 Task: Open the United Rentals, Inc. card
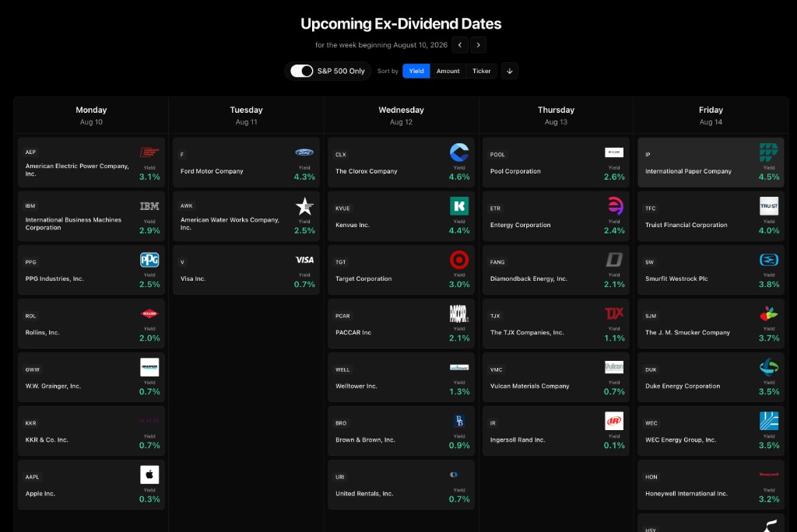401,485
